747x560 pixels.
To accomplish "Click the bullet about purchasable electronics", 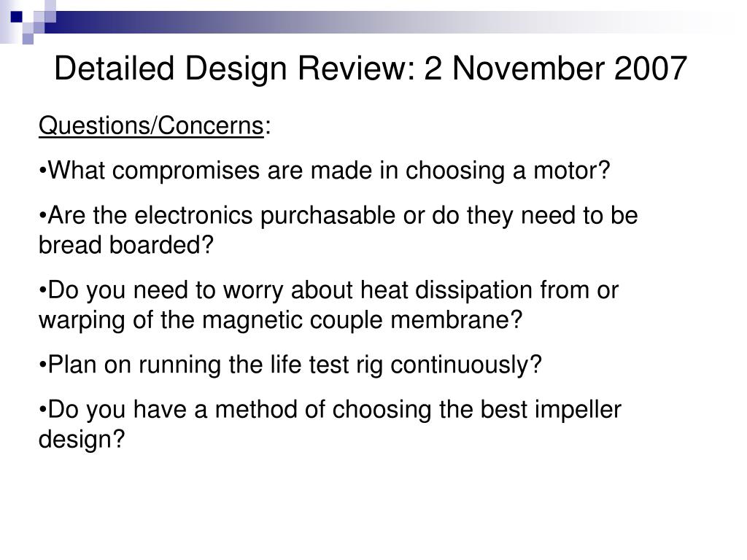I will pos(338,230).
